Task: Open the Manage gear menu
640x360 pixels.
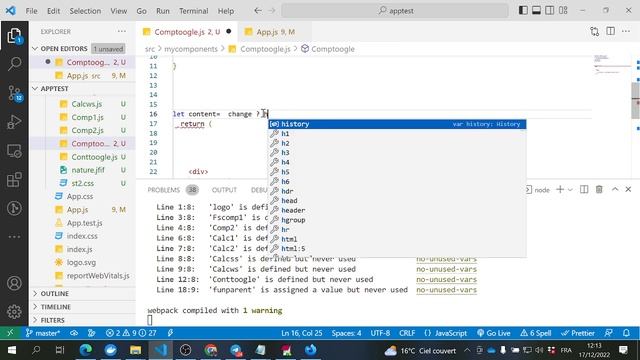Action: pyautogui.click(x=14, y=312)
